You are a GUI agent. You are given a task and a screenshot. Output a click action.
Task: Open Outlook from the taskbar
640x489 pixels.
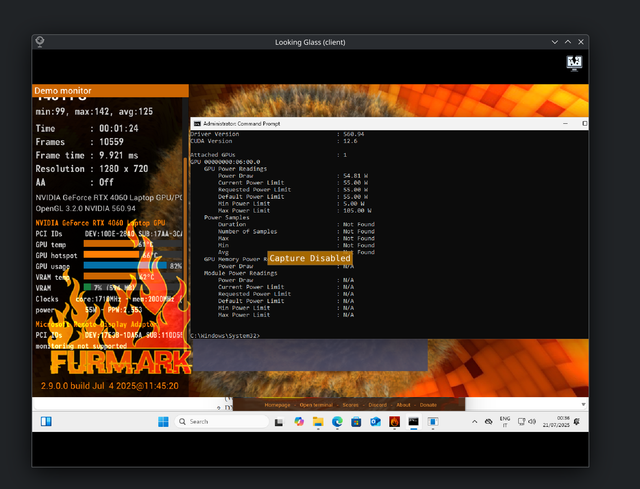coord(375,422)
